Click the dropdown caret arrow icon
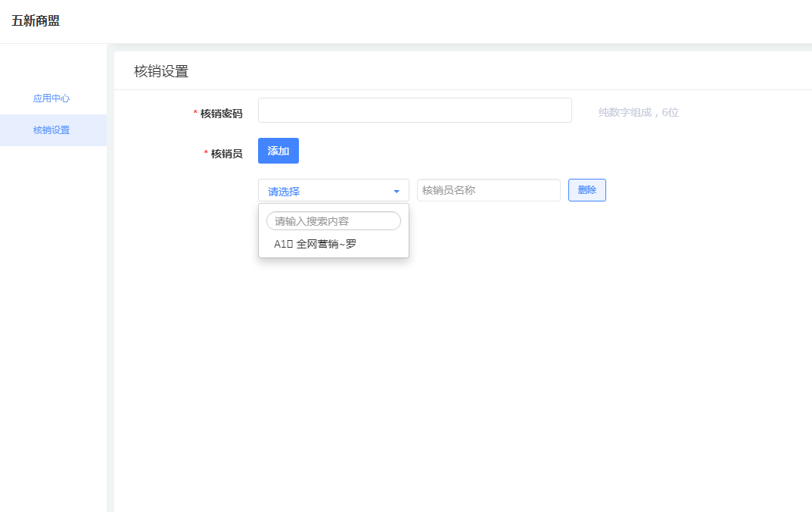This screenshot has width=812, height=512. click(396, 191)
